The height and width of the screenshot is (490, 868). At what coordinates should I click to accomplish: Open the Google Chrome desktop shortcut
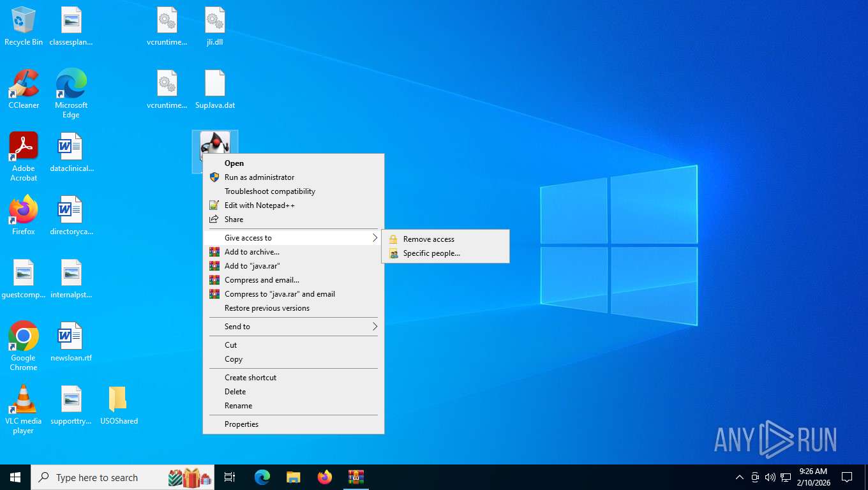24,346
